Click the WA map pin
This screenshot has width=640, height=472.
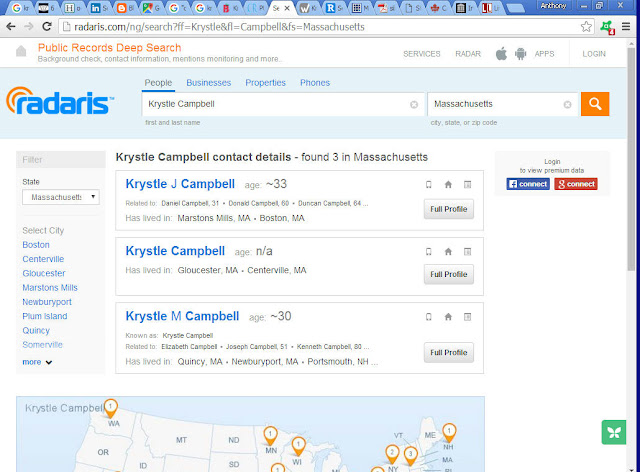pos(110,408)
